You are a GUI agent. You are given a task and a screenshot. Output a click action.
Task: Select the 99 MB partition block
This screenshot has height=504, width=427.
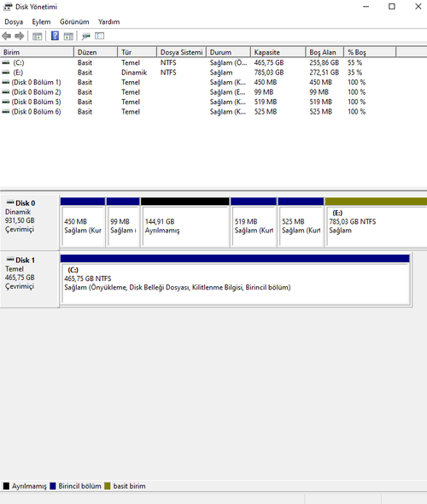(x=123, y=222)
